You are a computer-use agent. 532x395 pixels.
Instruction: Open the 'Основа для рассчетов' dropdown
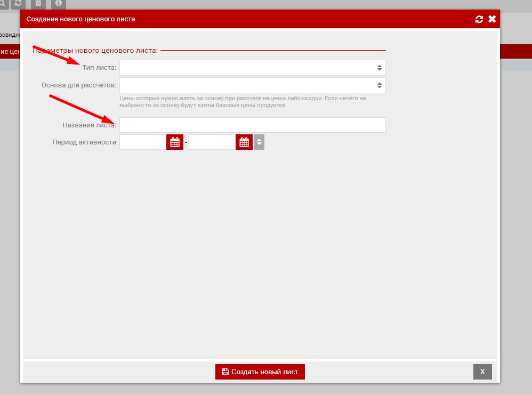[252, 85]
